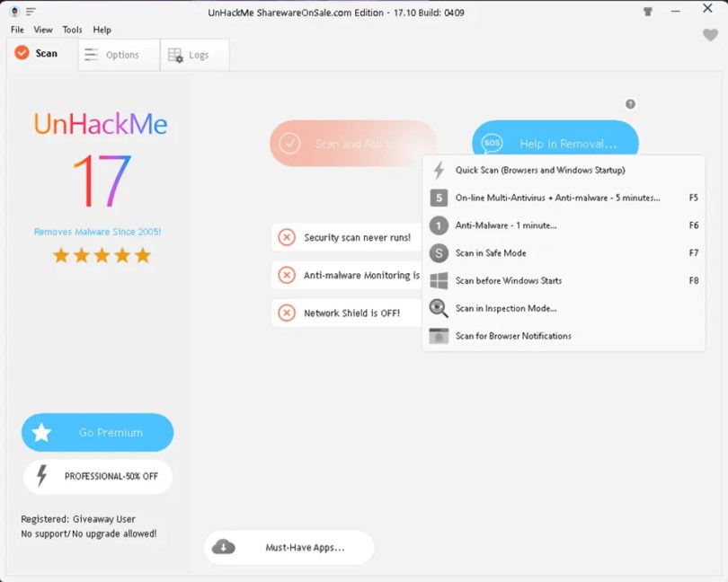
Task: Choose Quick Scan (Browsers and Windows Startup)
Action: pyautogui.click(x=564, y=170)
